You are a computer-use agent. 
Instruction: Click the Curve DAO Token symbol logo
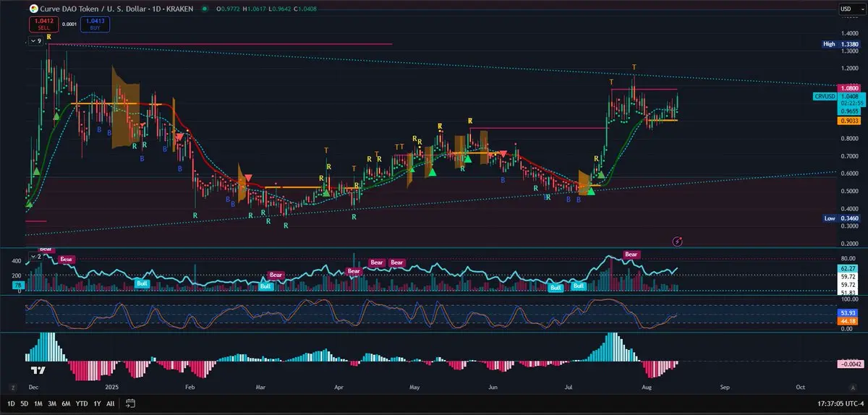33,9
